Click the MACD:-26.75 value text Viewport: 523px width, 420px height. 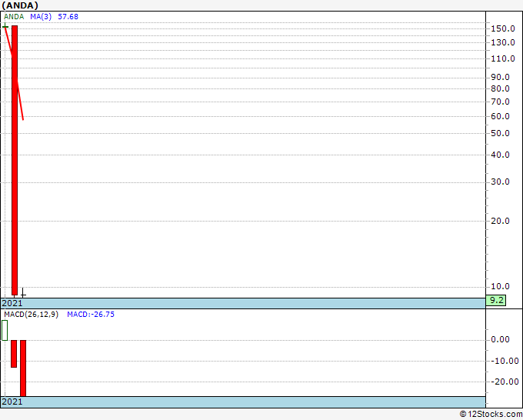point(91,315)
